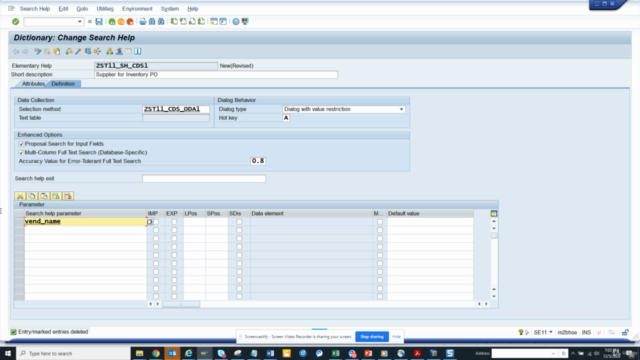Toggle Proposal Search for Input Fields checkbox
The height and width of the screenshot is (360, 640).
[x=21, y=144]
